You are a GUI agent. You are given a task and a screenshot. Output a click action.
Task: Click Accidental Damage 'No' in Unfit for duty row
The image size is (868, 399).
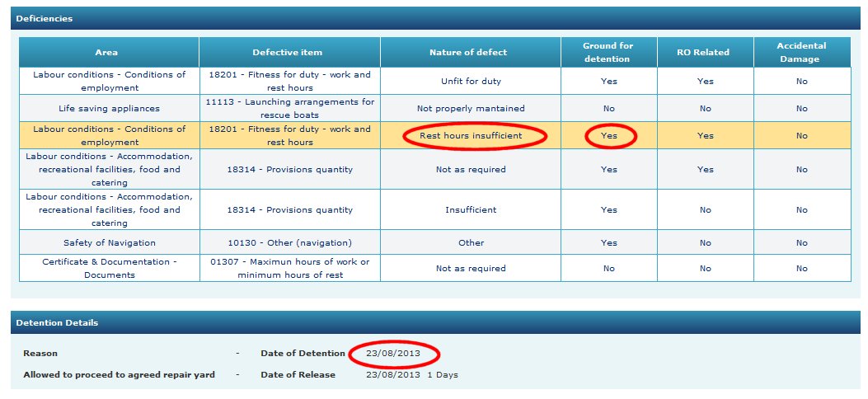coord(802,82)
